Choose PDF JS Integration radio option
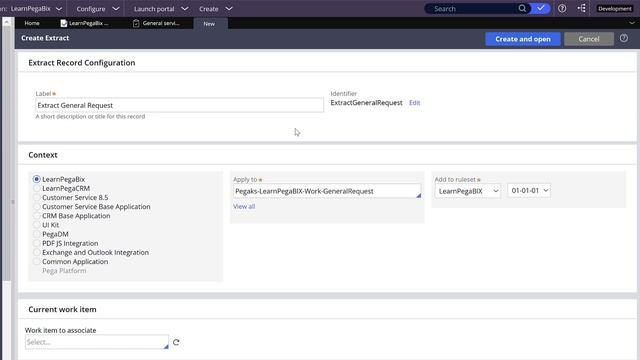The image size is (640, 360). click(x=36, y=243)
